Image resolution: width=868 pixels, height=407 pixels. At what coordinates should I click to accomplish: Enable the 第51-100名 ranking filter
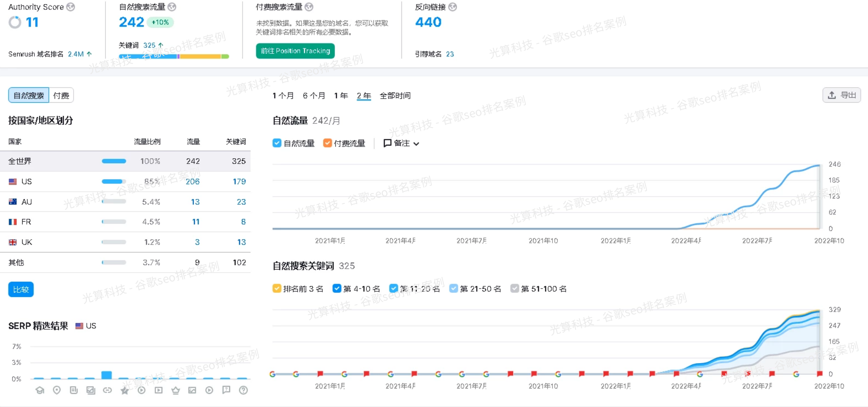click(x=514, y=288)
